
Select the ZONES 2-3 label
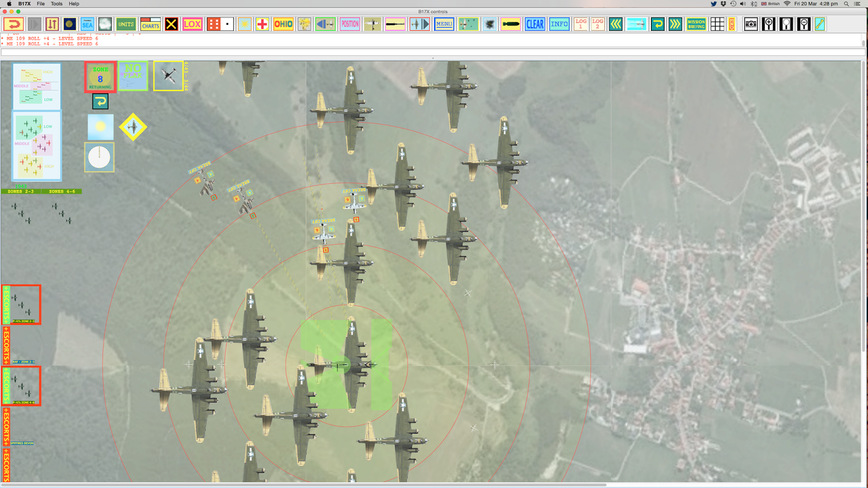pos(21,191)
